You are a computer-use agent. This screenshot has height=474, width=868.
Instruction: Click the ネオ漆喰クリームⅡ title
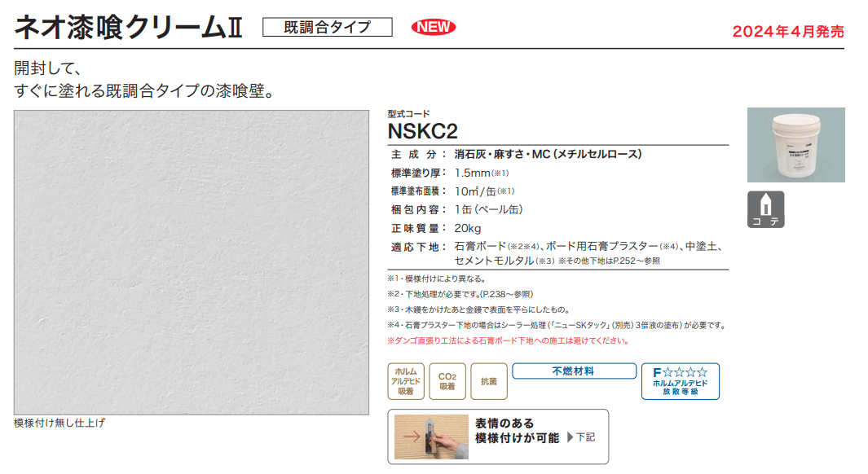click(x=129, y=27)
